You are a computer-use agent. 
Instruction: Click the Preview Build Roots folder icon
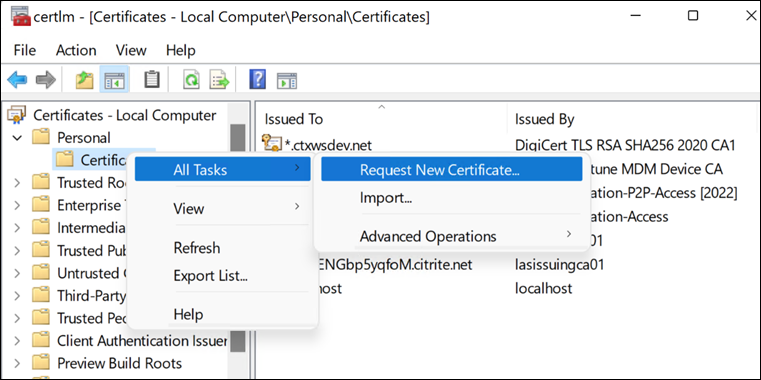(x=41, y=363)
